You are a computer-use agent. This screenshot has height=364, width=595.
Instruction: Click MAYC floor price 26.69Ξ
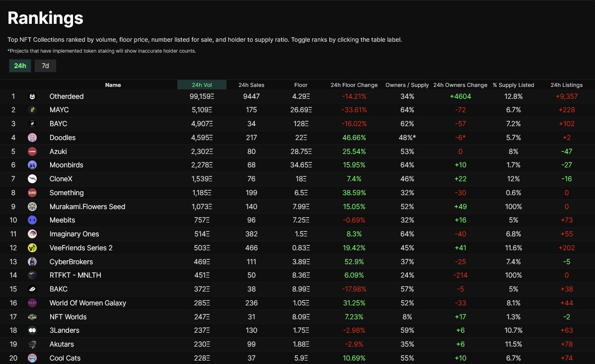click(301, 110)
